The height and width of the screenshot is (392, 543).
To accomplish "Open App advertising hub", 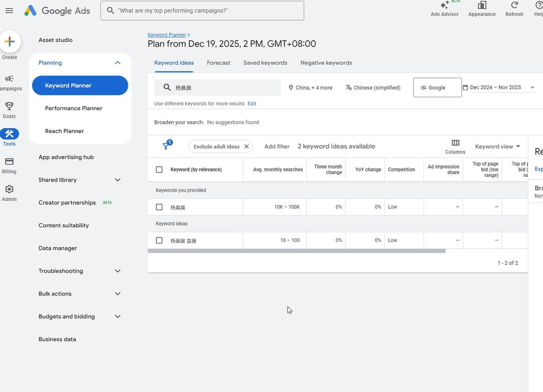I will 66,157.
